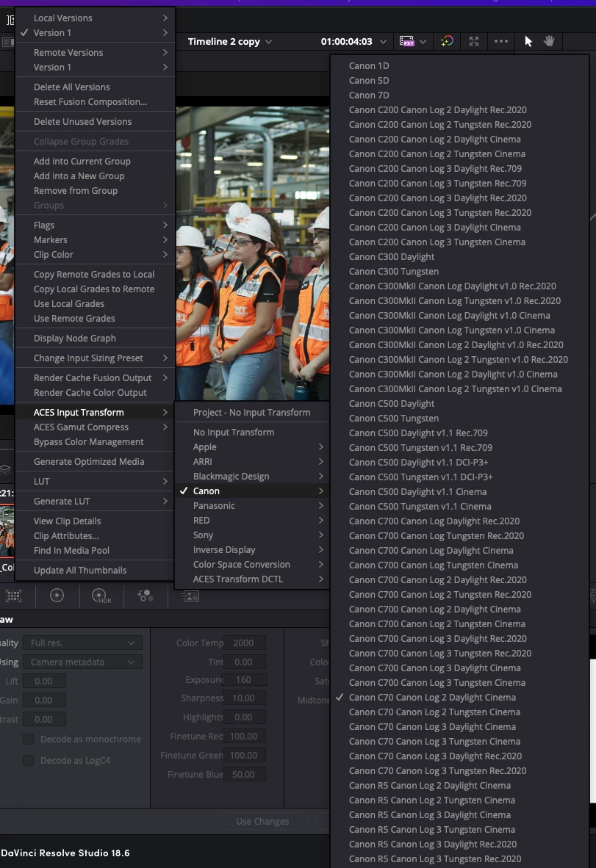Expand the Remote Versions submenu
This screenshot has width=596, height=868.
tap(96, 53)
